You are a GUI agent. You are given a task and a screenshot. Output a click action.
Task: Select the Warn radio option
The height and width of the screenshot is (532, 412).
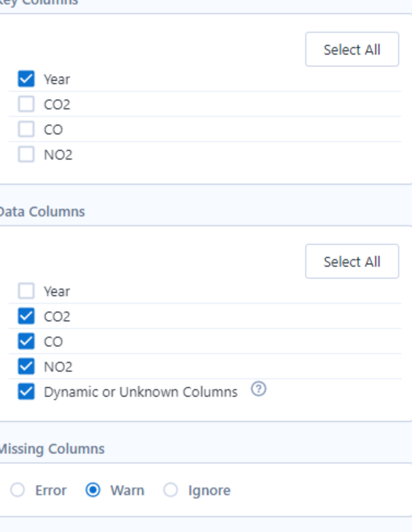pyautogui.click(x=93, y=490)
